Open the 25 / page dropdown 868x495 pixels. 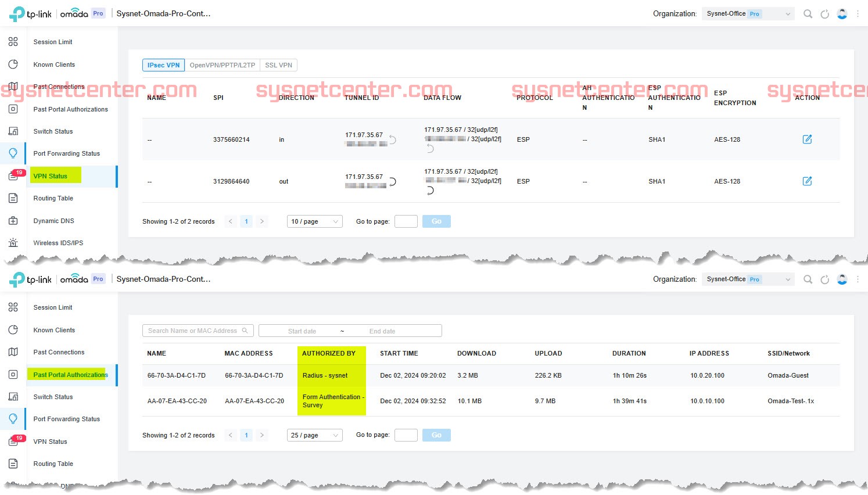point(315,435)
